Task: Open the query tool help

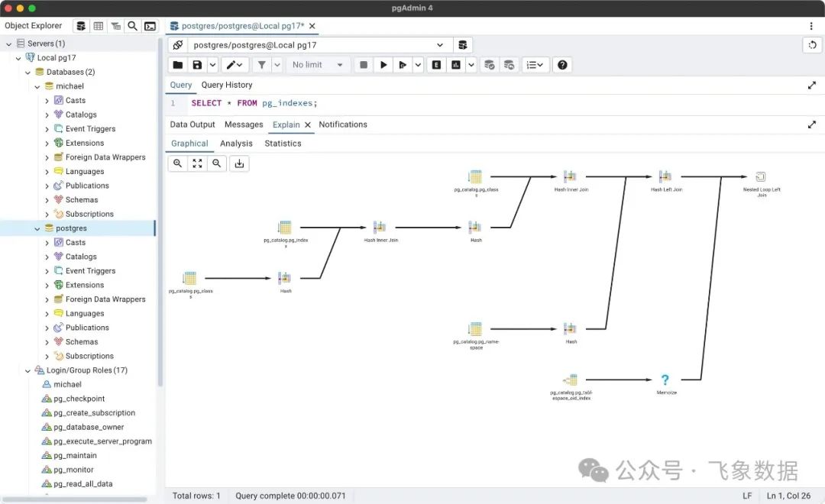Action: pyautogui.click(x=562, y=65)
